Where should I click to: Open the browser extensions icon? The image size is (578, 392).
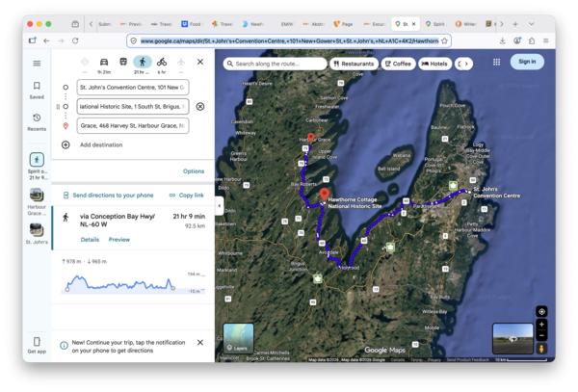coord(532,40)
